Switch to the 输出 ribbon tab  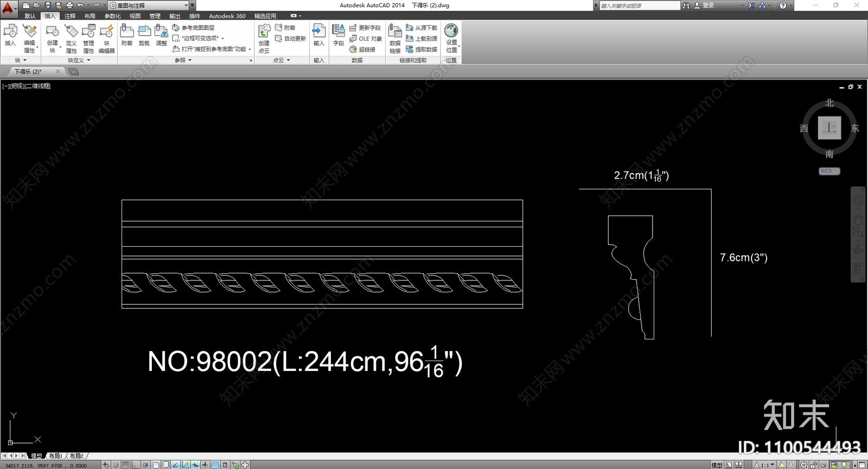[x=175, y=16]
